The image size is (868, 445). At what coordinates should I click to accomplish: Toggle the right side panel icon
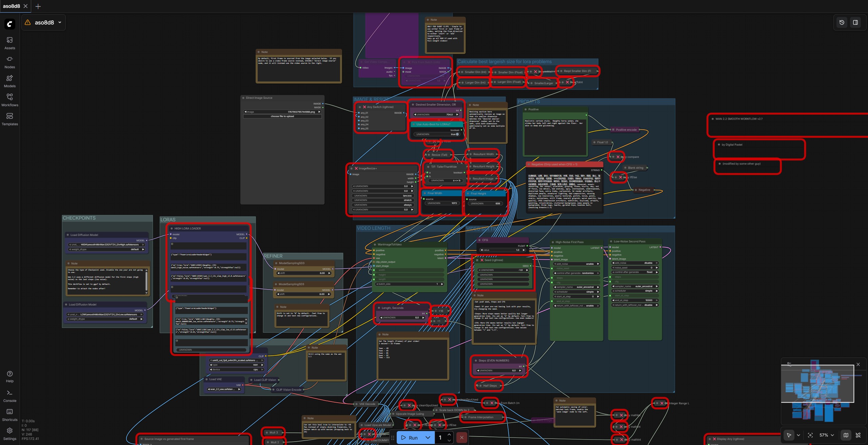pyautogui.click(x=855, y=22)
